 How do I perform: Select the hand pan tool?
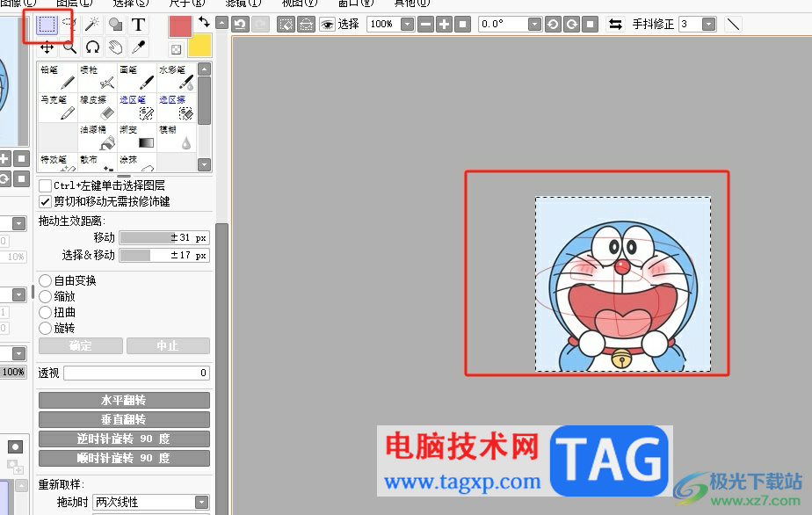click(115, 47)
